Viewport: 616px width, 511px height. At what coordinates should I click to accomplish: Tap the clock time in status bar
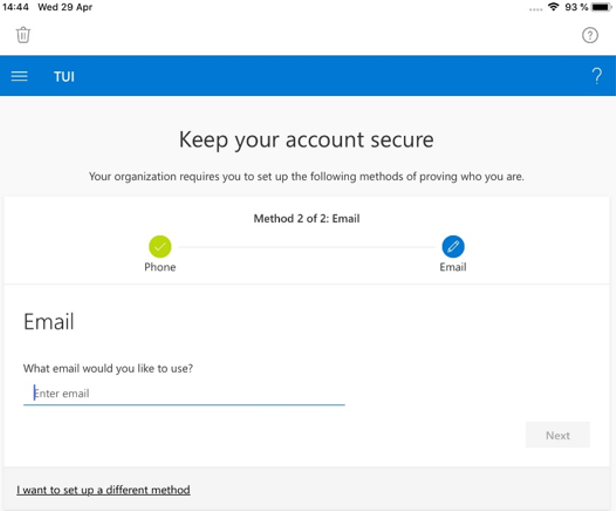coord(15,7)
